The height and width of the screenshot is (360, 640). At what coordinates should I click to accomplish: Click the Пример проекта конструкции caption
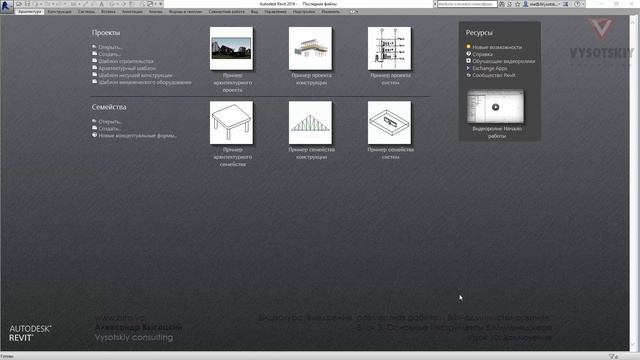pos(311,79)
